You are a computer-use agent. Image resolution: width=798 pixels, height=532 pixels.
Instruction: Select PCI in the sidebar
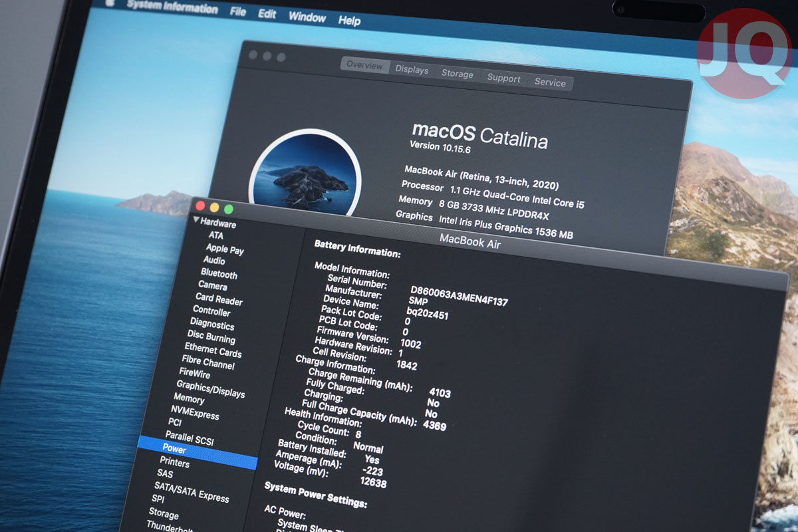click(x=174, y=422)
